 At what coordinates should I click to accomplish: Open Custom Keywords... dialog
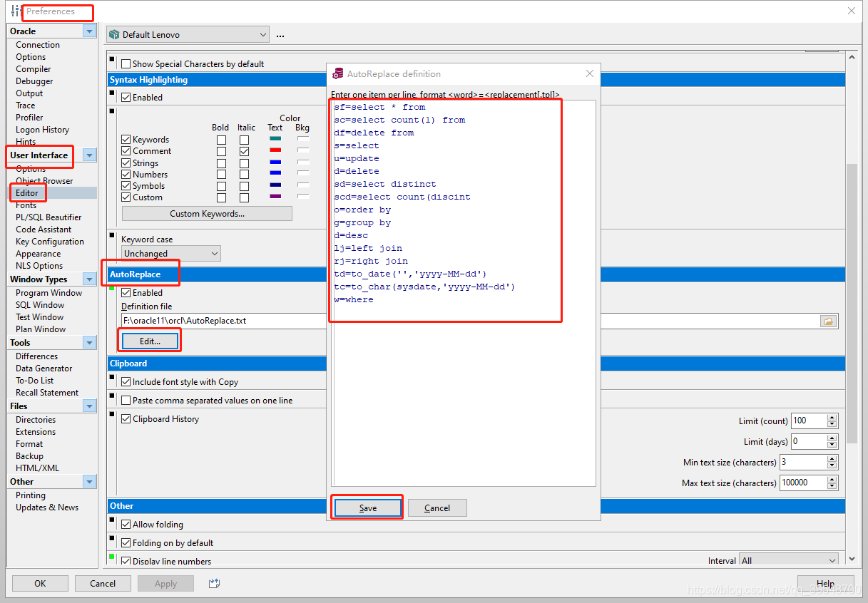pyautogui.click(x=207, y=214)
